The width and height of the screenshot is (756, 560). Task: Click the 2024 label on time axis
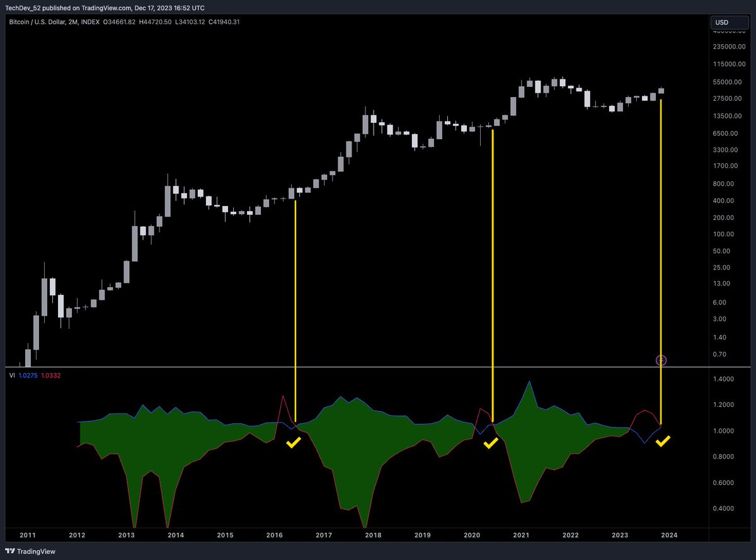pyautogui.click(x=669, y=535)
